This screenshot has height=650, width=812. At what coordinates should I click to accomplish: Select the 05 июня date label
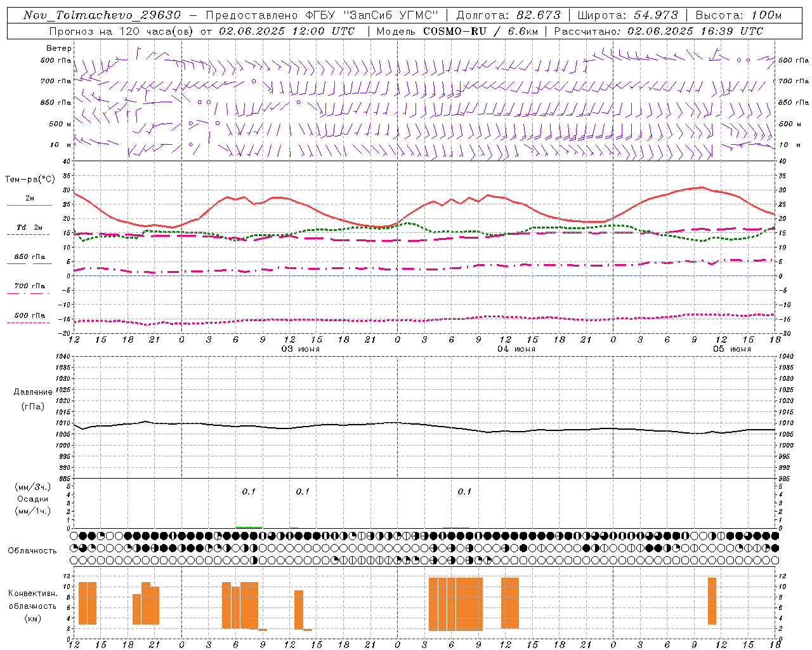pos(732,349)
